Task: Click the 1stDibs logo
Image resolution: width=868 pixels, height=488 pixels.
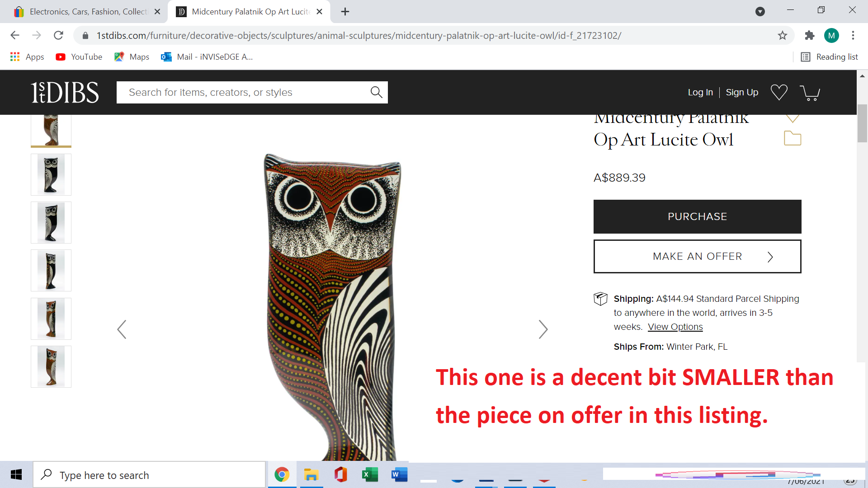Action: tap(65, 92)
